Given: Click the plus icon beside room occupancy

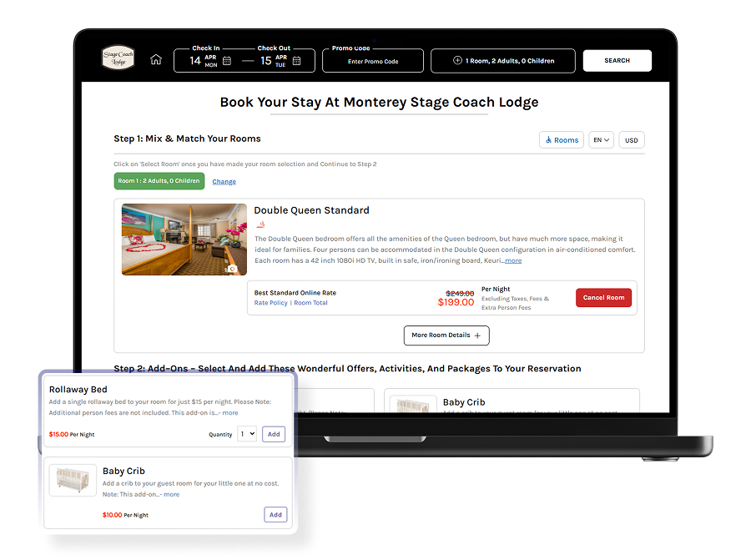Looking at the screenshot, I should click(x=457, y=60).
